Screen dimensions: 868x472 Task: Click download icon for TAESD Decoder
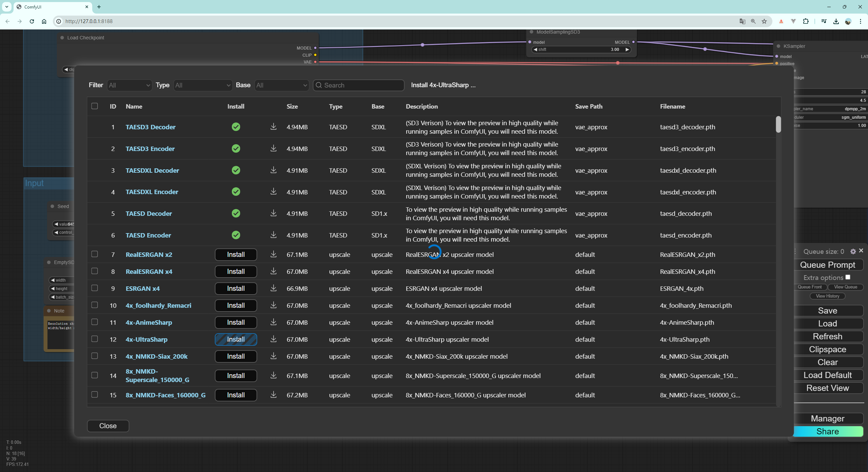coord(273,213)
